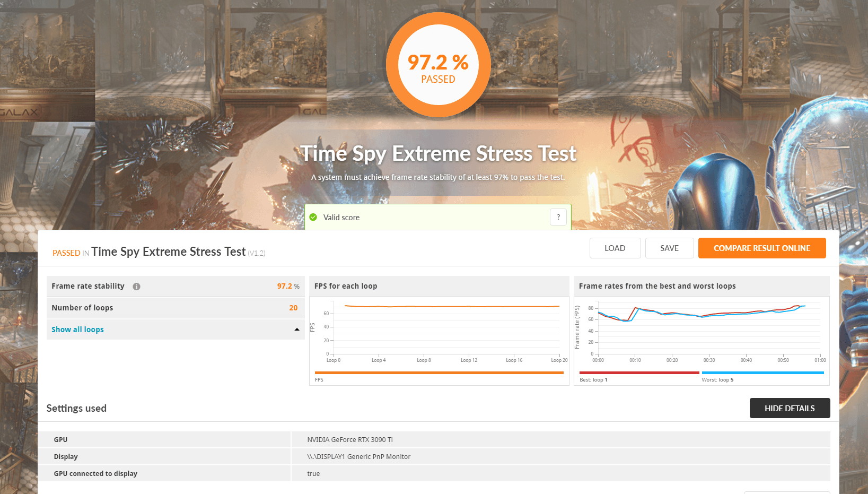Screen dimensions: 868x494
Task: Click the 'Loop 12' axis label
Action: (x=469, y=360)
